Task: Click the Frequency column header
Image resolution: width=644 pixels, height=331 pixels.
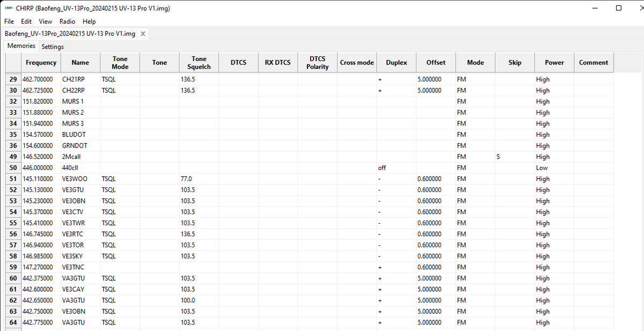Action: [41, 63]
